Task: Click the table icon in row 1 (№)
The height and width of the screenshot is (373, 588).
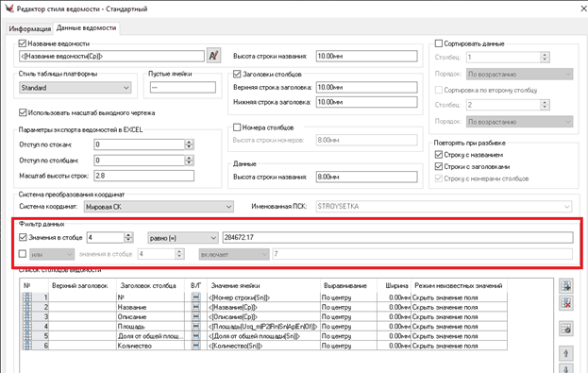Action: tap(27, 297)
